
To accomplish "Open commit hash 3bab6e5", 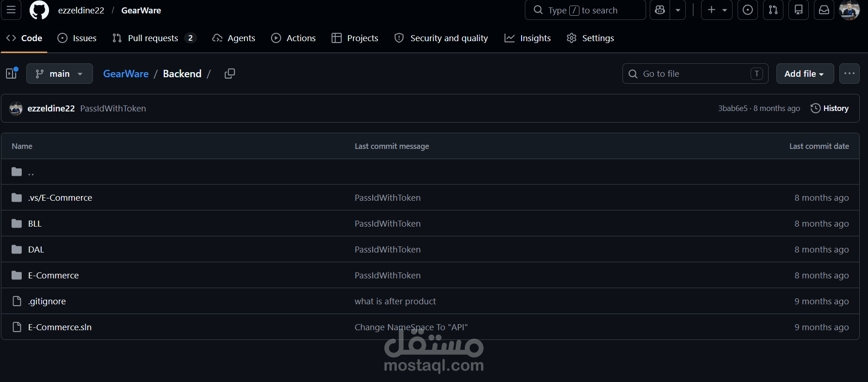I will point(733,108).
